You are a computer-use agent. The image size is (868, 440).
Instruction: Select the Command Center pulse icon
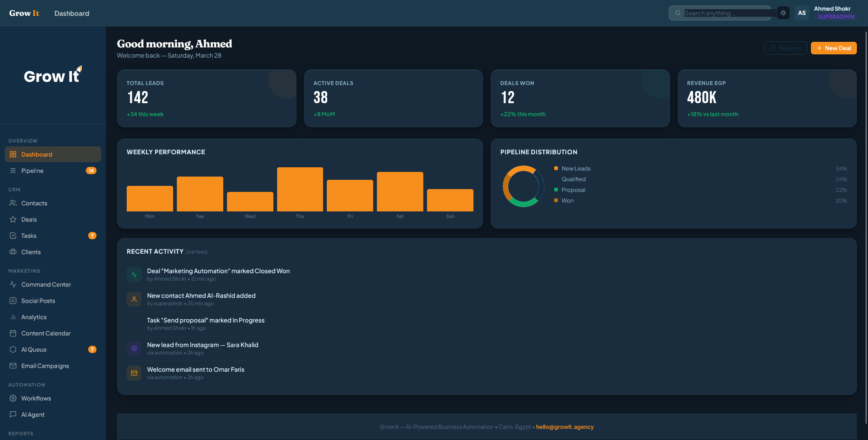(x=13, y=284)
